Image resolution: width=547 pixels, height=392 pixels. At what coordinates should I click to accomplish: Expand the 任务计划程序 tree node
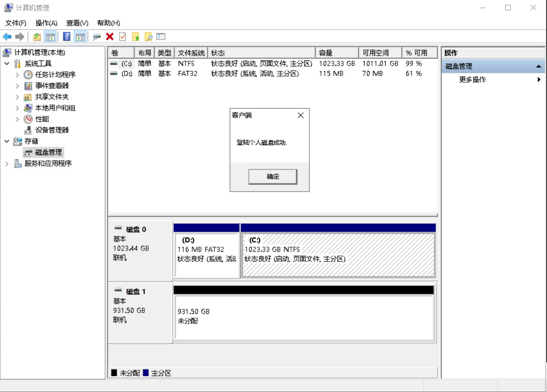tap(17, 75)
